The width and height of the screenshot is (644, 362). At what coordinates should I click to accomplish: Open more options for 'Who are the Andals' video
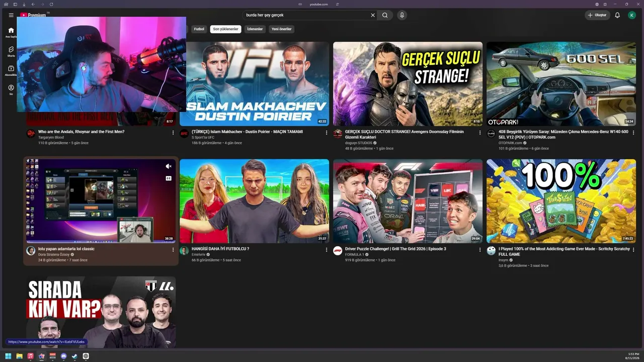pyautogui.click(x=173, y=133)
